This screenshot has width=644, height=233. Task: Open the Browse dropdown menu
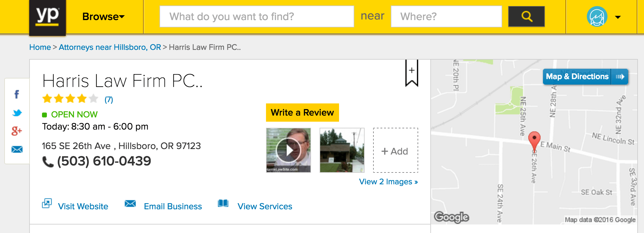103,17
